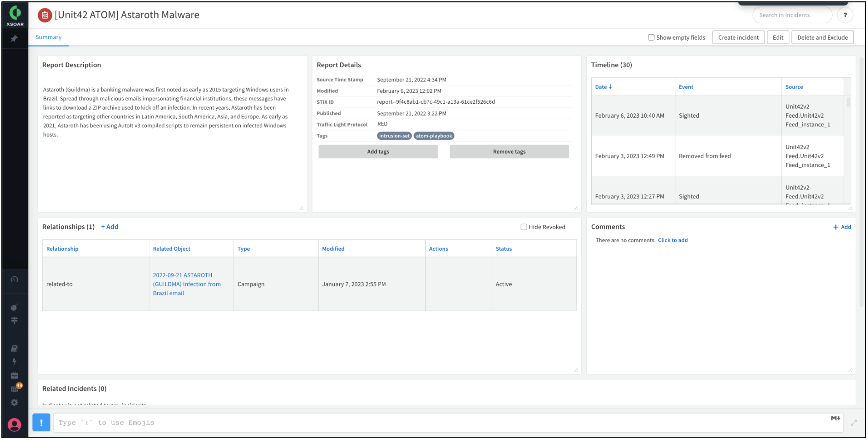Sort timeline by Event column header
The width and height of the screenshot is (868, 440).
click(686, 87)
